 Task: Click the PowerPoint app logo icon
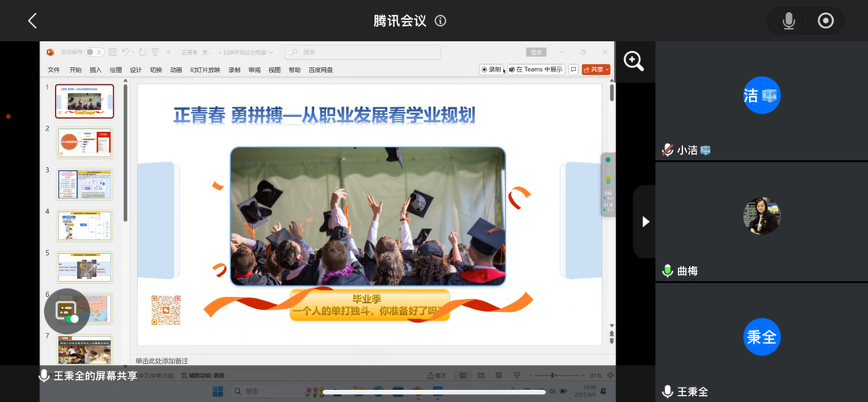click(50, 52)
